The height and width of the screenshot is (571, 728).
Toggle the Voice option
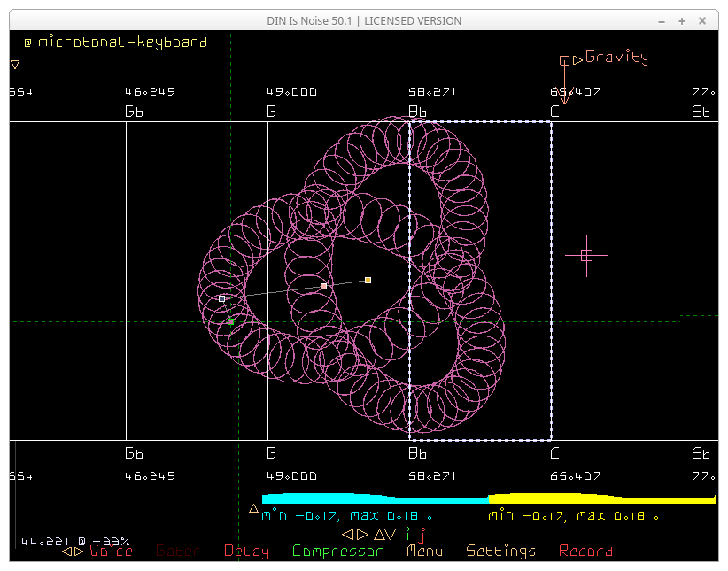111,552
